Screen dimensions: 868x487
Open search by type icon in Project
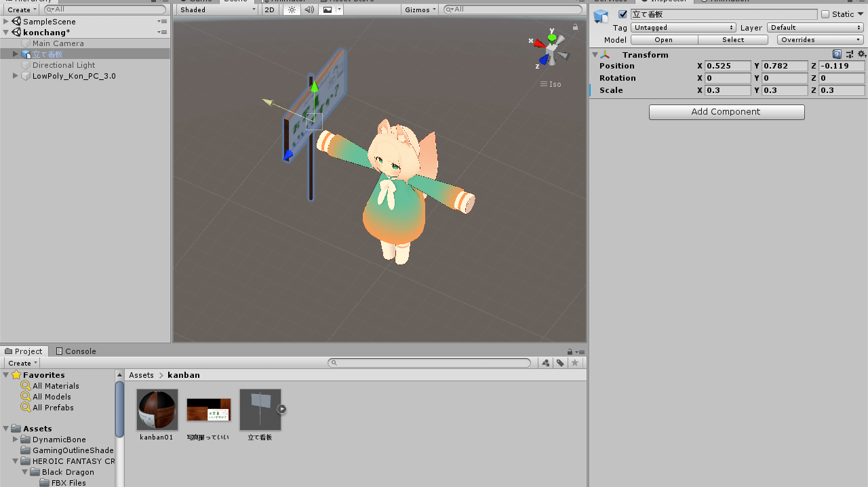tap(545, 363)
